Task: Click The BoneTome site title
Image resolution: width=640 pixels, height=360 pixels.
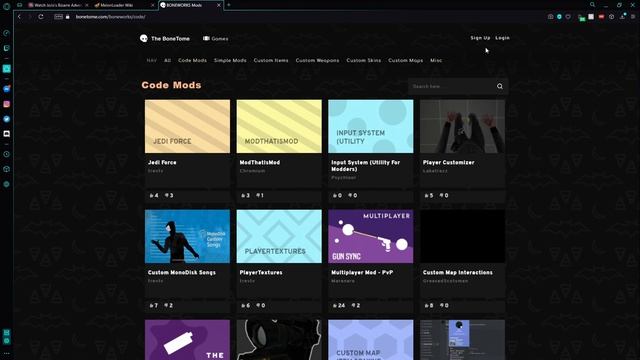Action: click(x=170, y=38)
